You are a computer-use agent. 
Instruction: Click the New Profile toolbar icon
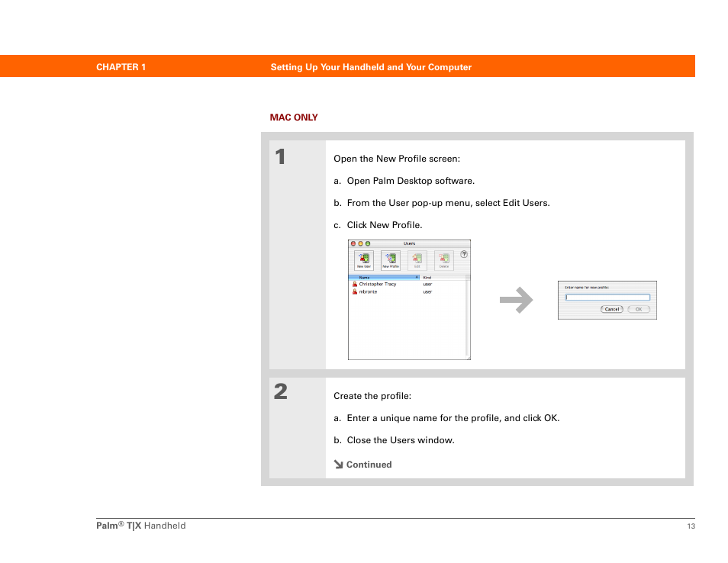391,260
